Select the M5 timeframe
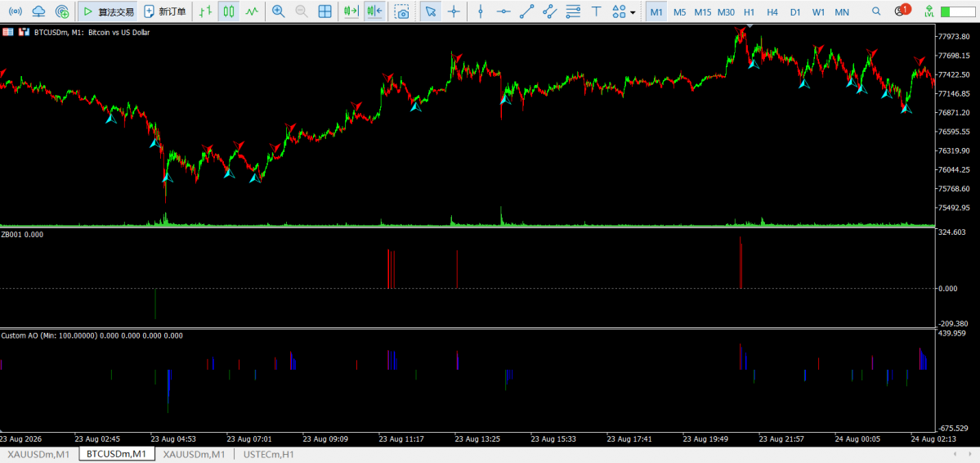This screenshot has height=463, width=980. 679,11
